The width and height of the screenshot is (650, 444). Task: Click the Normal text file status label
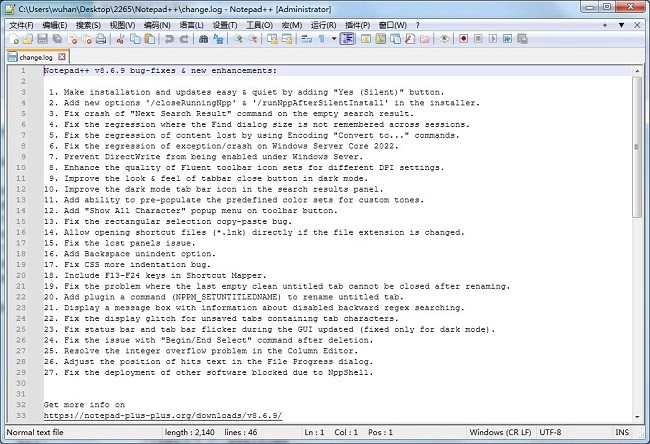point(35,432)
